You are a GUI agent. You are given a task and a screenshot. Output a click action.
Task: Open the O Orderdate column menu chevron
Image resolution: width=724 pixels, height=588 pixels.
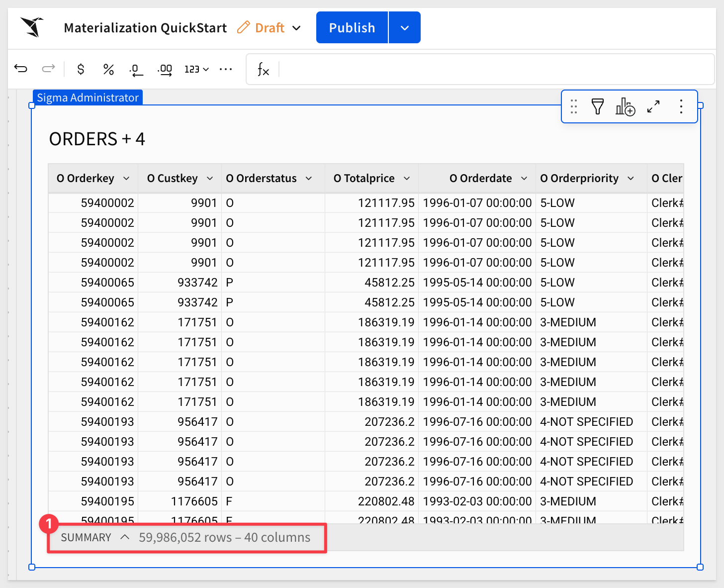(x=524, y=178)
